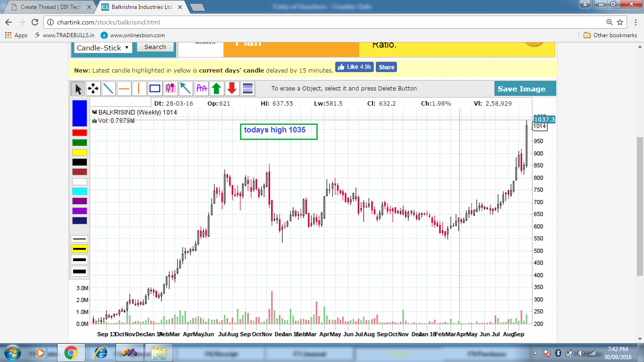Screen dimensions: 644x362
Task: Click the chartink.com address bar
Action: [x=324, y=22]
